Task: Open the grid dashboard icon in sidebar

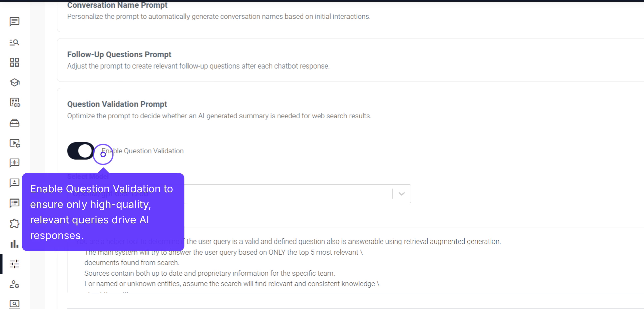Action: [14, 62]
